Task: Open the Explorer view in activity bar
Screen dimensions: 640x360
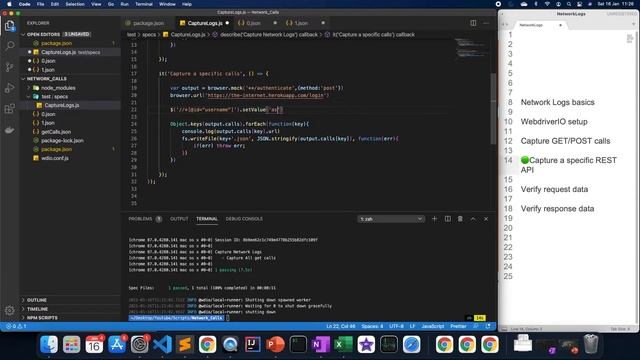Action: pyautogui.click(x=9, y=26)
